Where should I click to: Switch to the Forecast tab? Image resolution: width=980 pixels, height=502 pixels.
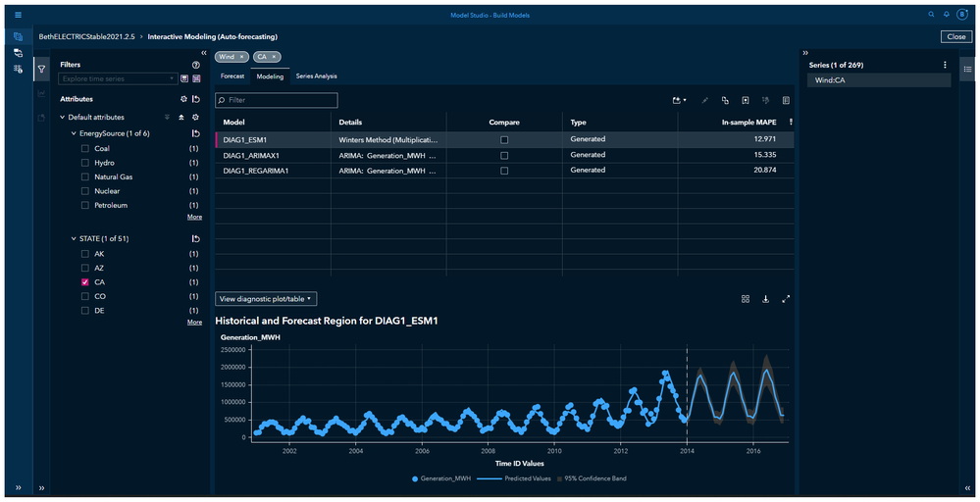[x=232, y=75]
